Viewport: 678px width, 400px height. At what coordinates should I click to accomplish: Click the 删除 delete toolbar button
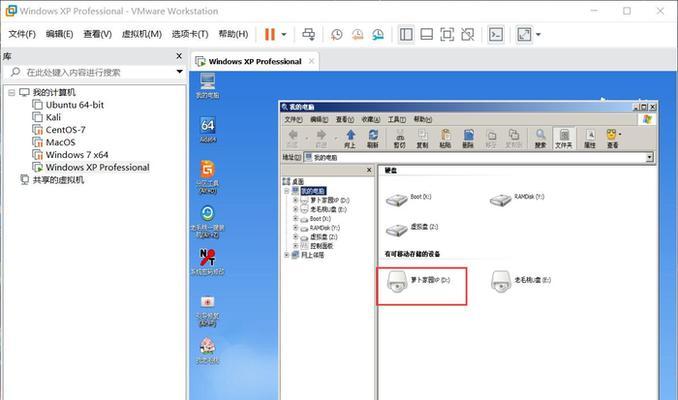click(x=468, y=139)
